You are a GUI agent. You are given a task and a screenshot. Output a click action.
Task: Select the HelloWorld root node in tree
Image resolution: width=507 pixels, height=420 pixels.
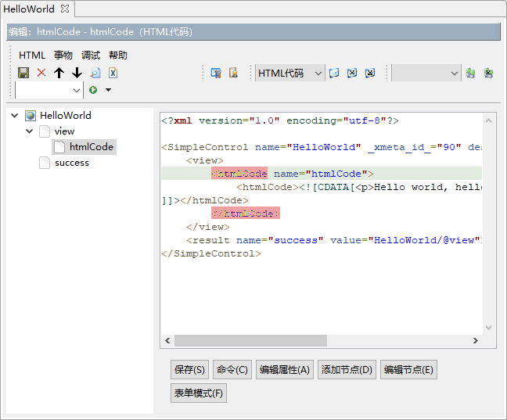[x=65, y=116]
